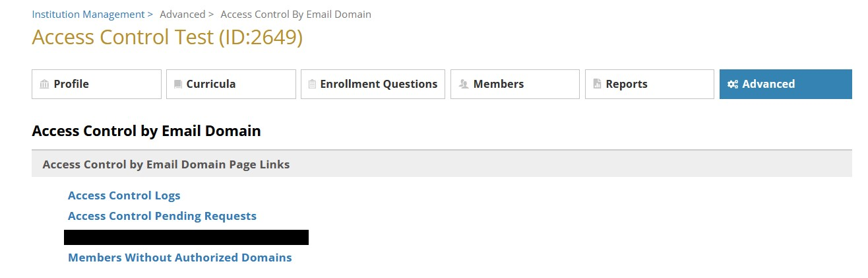The width and height of the screenshot is (868, 278).
Task: View the Reports tab
Action: click(650, 85)
